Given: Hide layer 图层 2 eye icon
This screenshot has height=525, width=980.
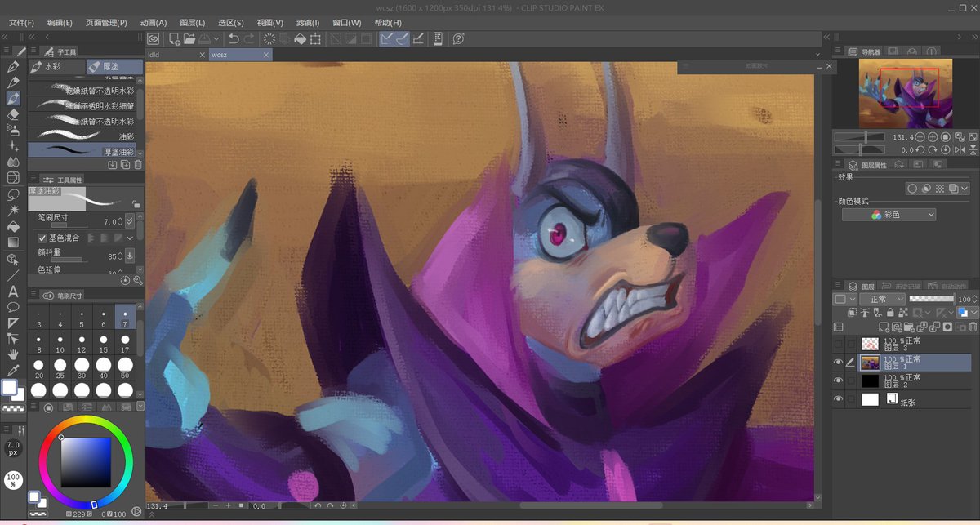Looking at the screenshot, I should pyautogui.click(x=839, y=380).
